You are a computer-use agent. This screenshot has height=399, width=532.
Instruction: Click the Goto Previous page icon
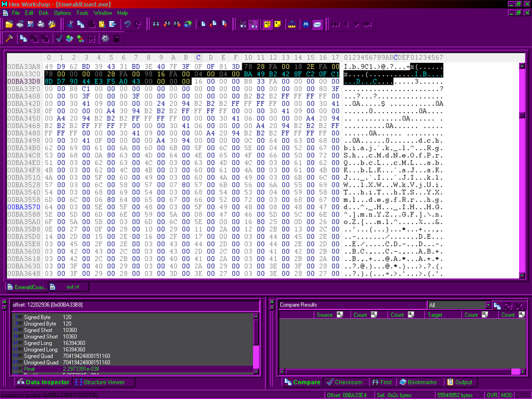[214, 24]
